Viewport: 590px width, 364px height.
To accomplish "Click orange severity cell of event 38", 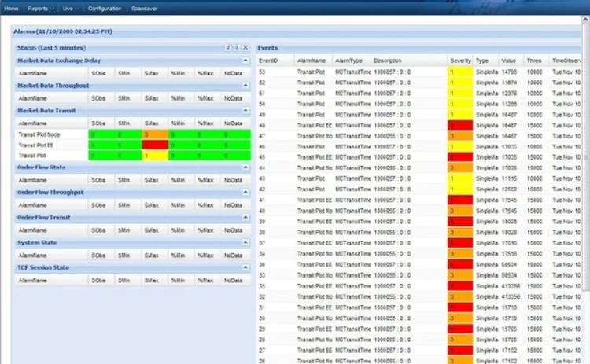I will (x=460, y=233).
